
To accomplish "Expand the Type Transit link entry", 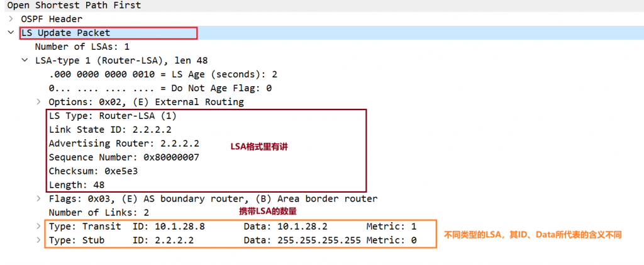I will coord(39,227).
